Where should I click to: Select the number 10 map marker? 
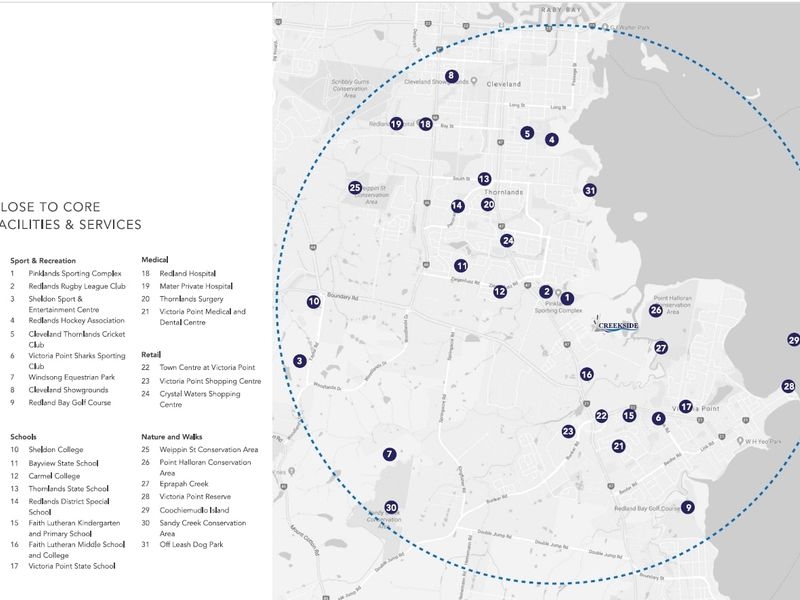[x=313, y=301]
